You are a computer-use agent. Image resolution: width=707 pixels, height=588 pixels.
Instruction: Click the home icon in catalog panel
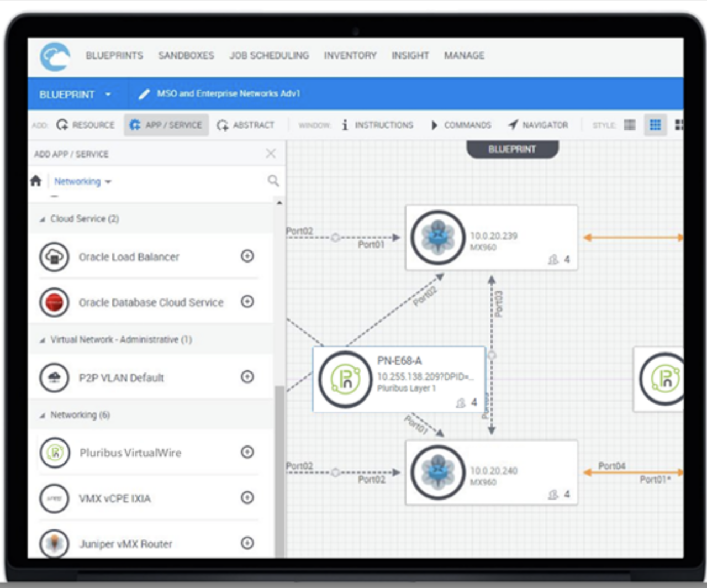click(36, 181)
